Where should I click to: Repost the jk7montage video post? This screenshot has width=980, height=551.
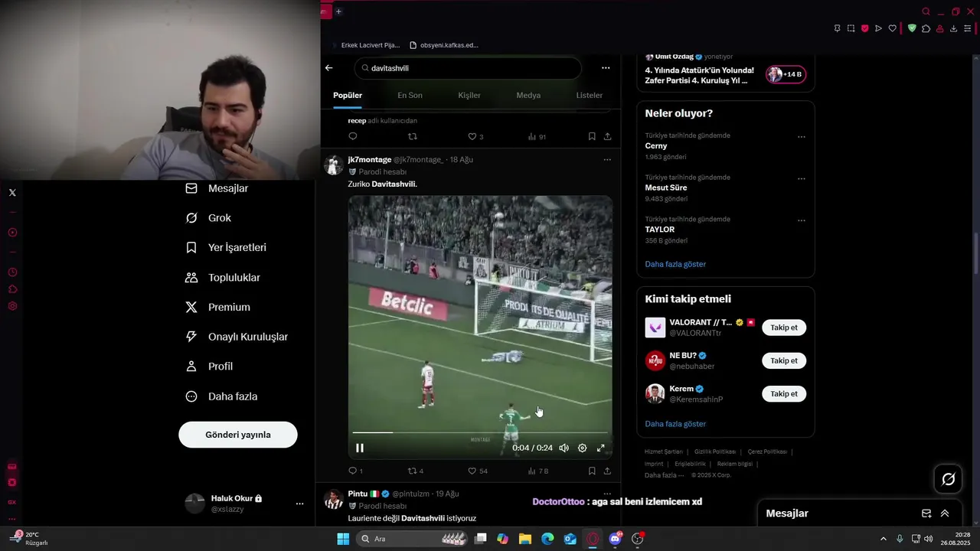point(413,471)
